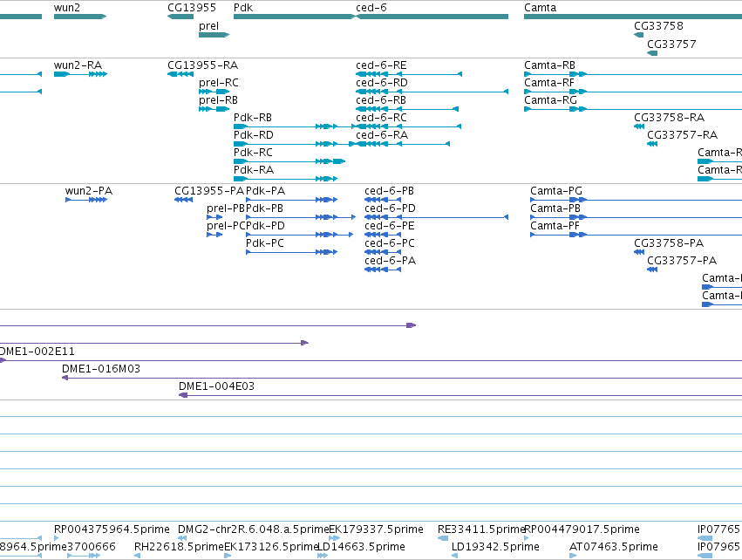Viewport: 742px width, 560px height.
Task: Select the DME1-016M03 clone label
Action: click(x=101, y=369)
